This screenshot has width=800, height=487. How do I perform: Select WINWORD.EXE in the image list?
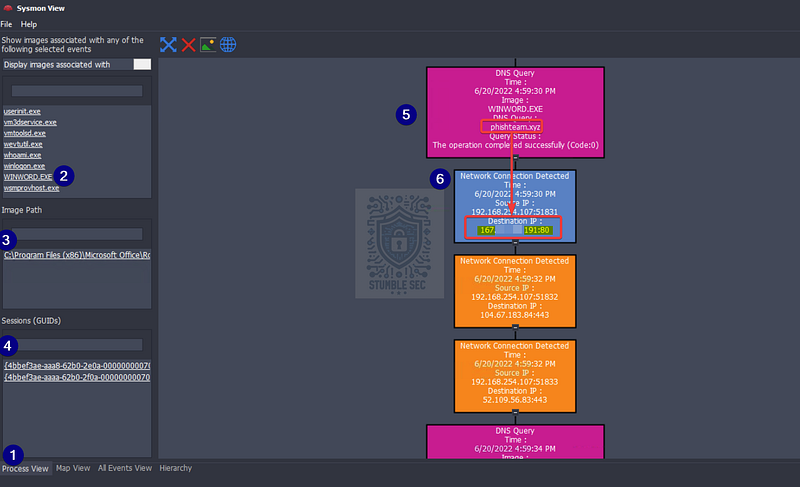tap(28, 177)
